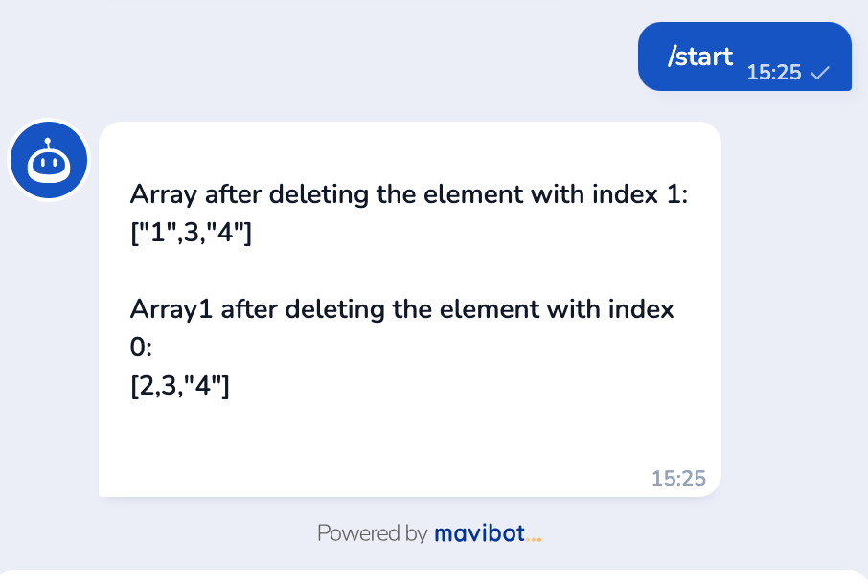The image size is (868, 588).
Task: Click the bot reply 15:25 timestamp
Action: [678, 478]
